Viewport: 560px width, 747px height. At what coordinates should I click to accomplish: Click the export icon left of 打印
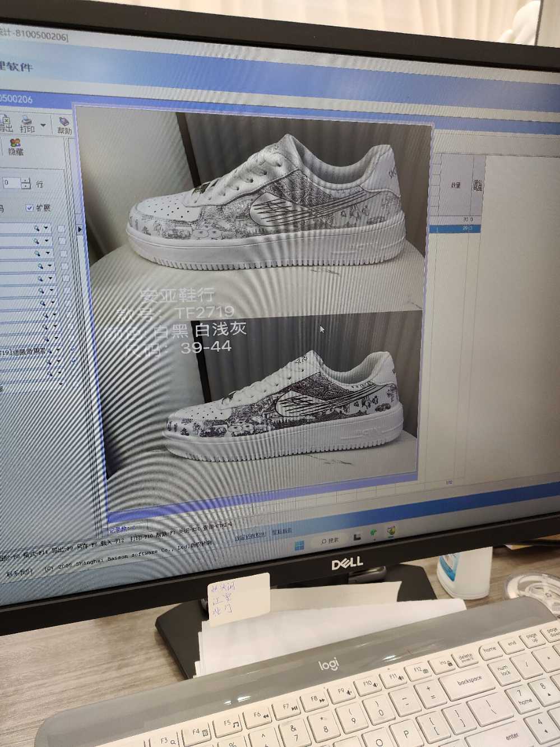coord(5,123)
